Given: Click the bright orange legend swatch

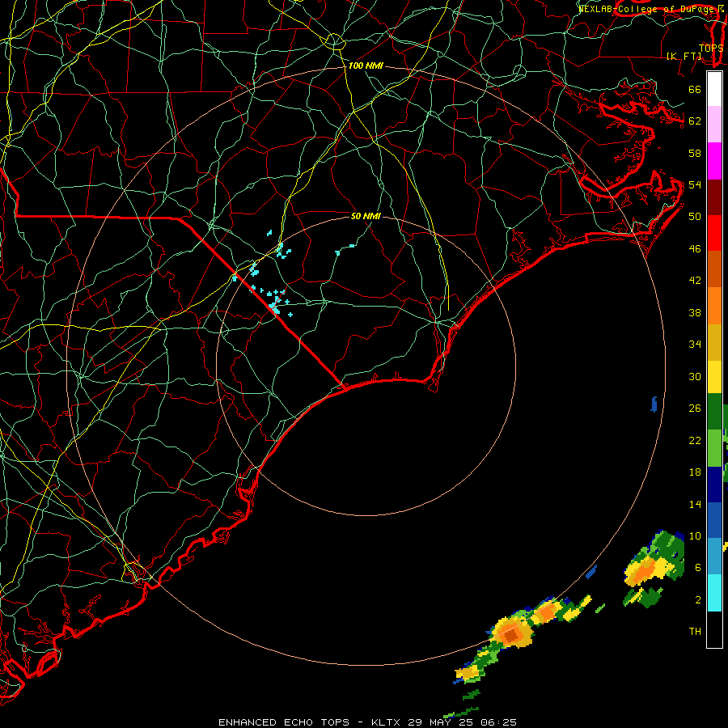Looking at the screenshot, I should coord(714,306).
